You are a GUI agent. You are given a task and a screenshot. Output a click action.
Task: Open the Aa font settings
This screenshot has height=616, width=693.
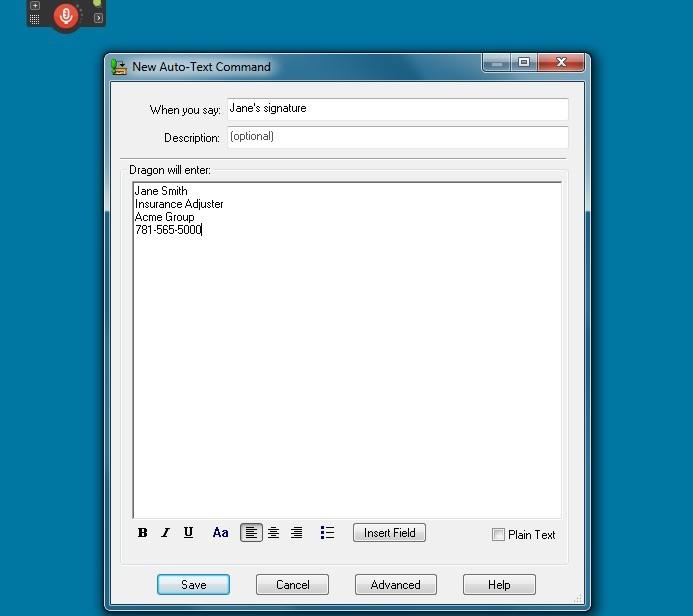click(221, 532)
